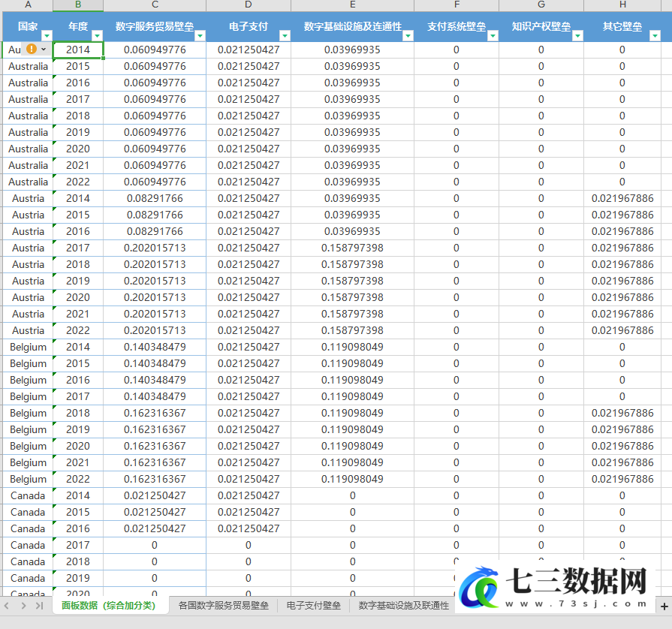Open the 知识产权壁垒 filter dropdown
This screenshot has height=629, width=672.
pyautogui.click(x=577, y=35)
